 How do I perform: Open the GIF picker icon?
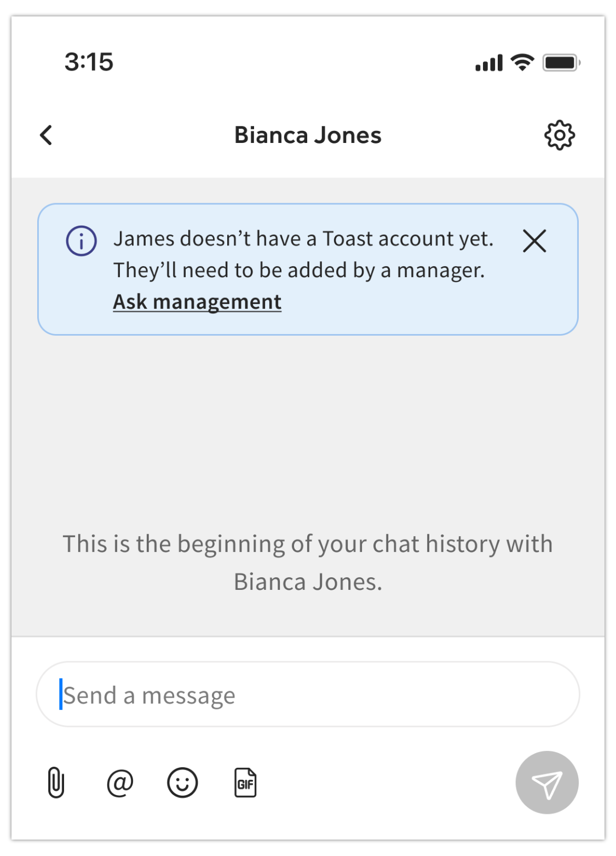tap(245, 783)
